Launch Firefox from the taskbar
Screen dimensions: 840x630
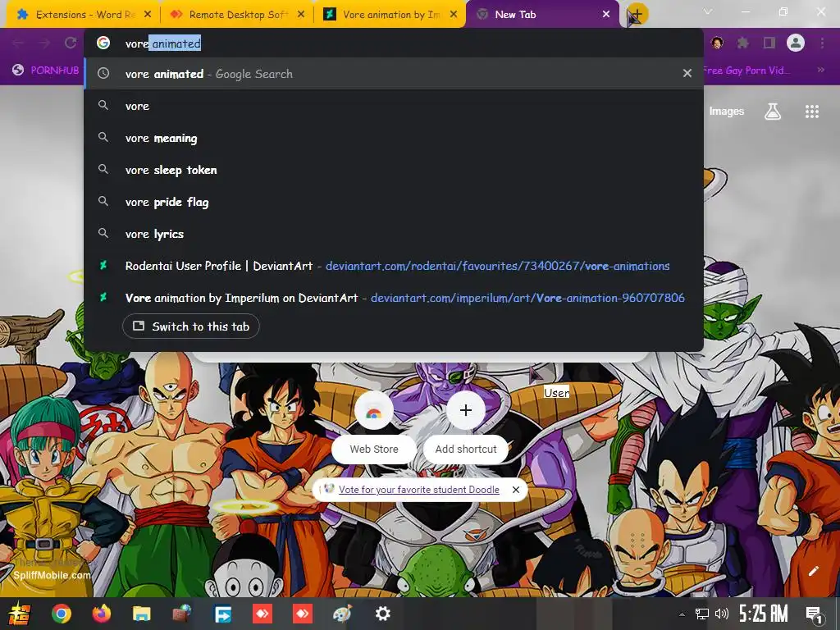tap(101, 614)
